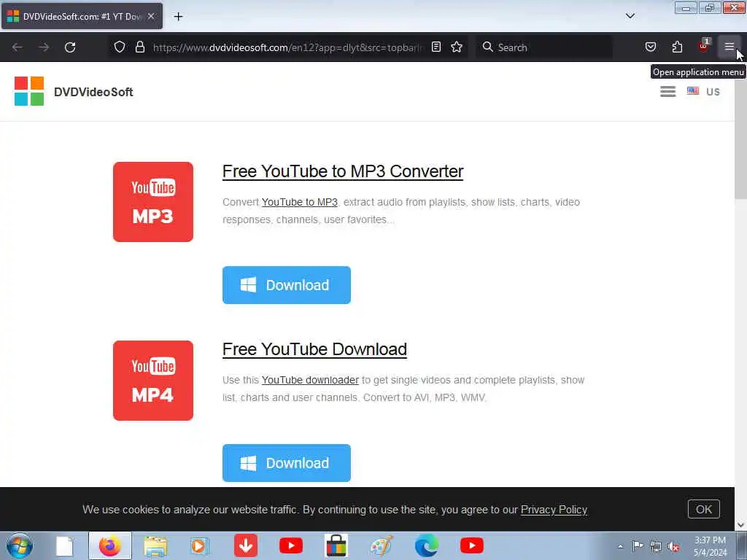Viewport: 747px width, 560px height.
Task: Download the YouTube to MP3 Converter
Action: (286, 285)
